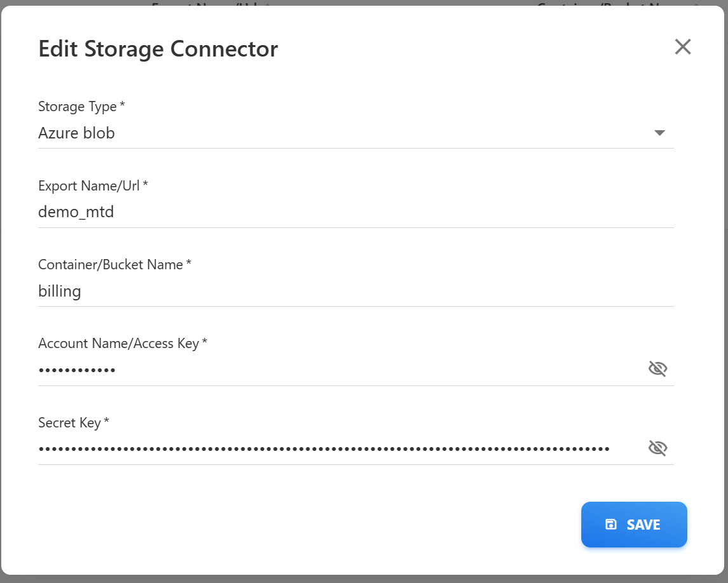728x583 pixels.
Task: Show the Account Name/Access Key value
Action: point(657,369)
